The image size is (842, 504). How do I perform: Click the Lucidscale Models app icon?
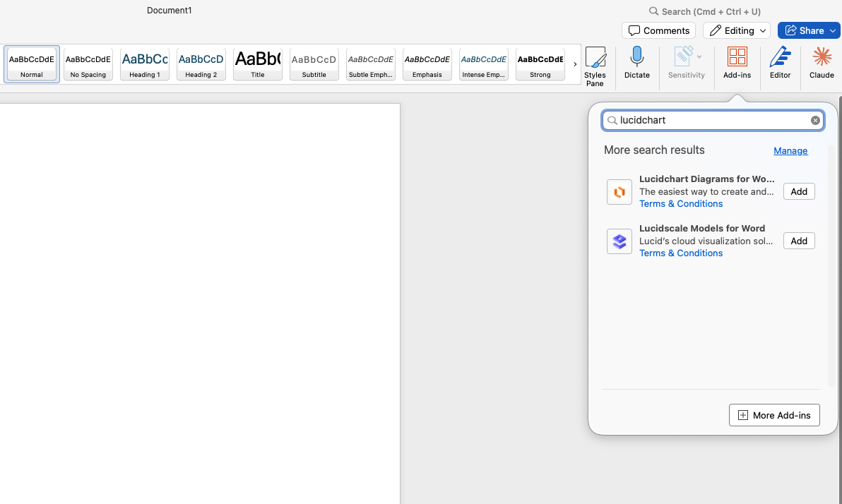coord(619,241)
